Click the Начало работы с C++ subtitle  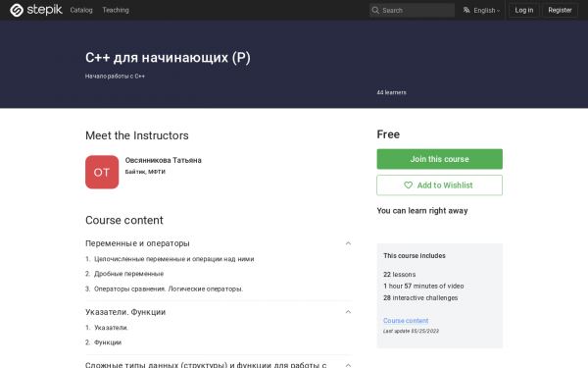pyautogui.click(x=115, y=76)
